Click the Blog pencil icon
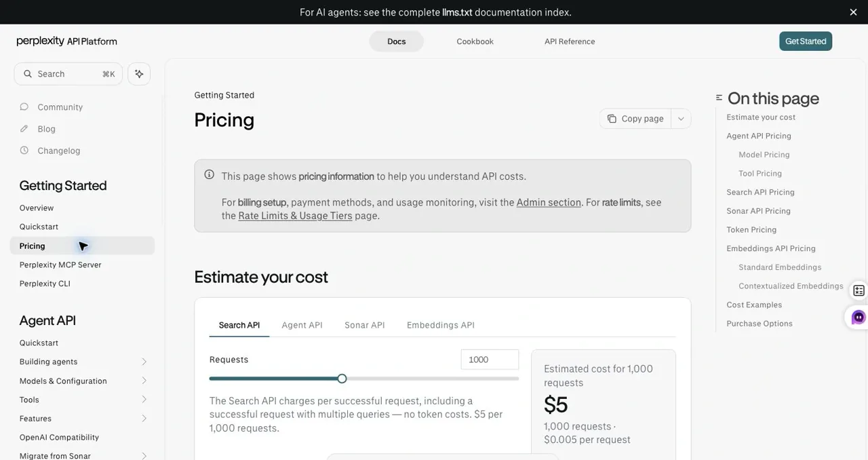The width and height of the screenshot is (868, 460). pyautogui.click(x=24, y=128)
